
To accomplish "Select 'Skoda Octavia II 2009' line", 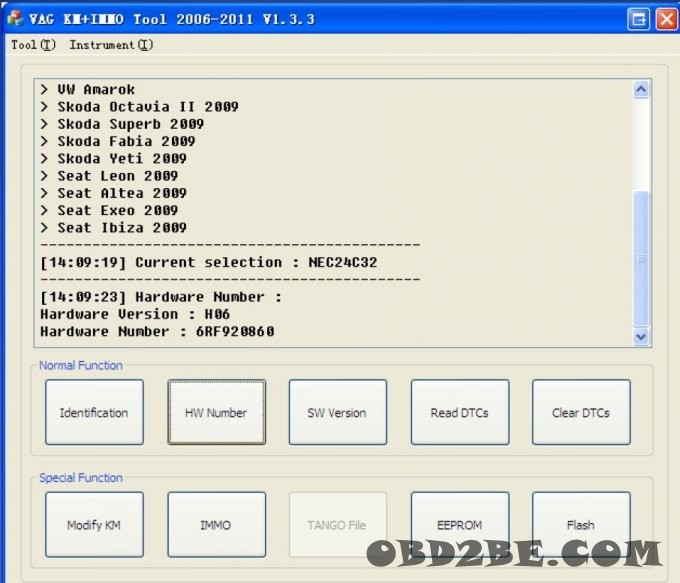I will click(140, 107).
